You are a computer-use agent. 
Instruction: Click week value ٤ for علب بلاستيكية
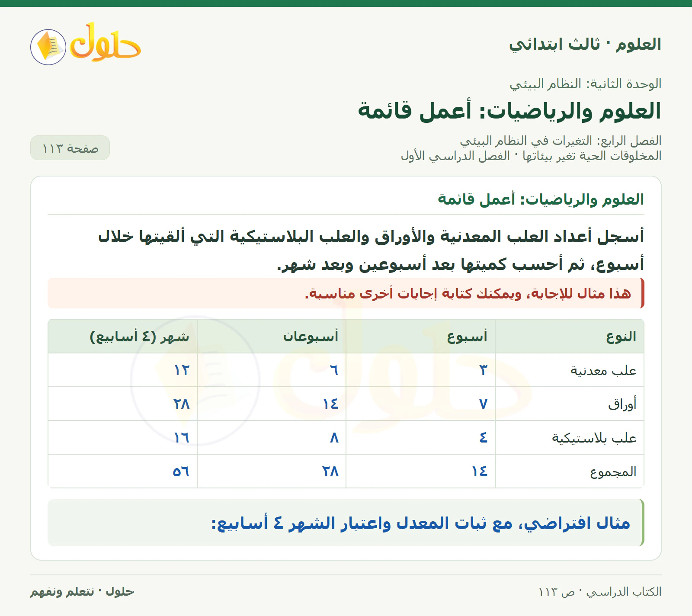tap(483, 438)
